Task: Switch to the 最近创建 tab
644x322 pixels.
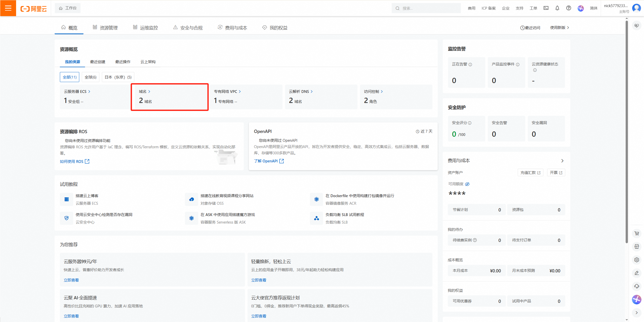Action: [x=98, y=62]
